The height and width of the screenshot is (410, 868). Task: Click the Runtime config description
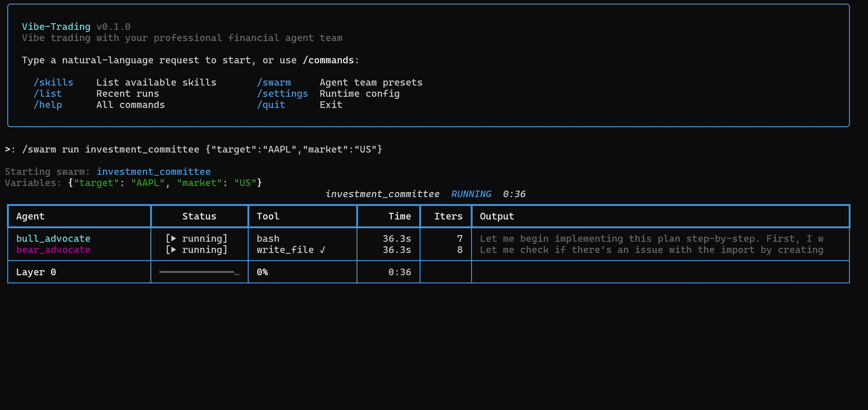[x=360, y=93]
